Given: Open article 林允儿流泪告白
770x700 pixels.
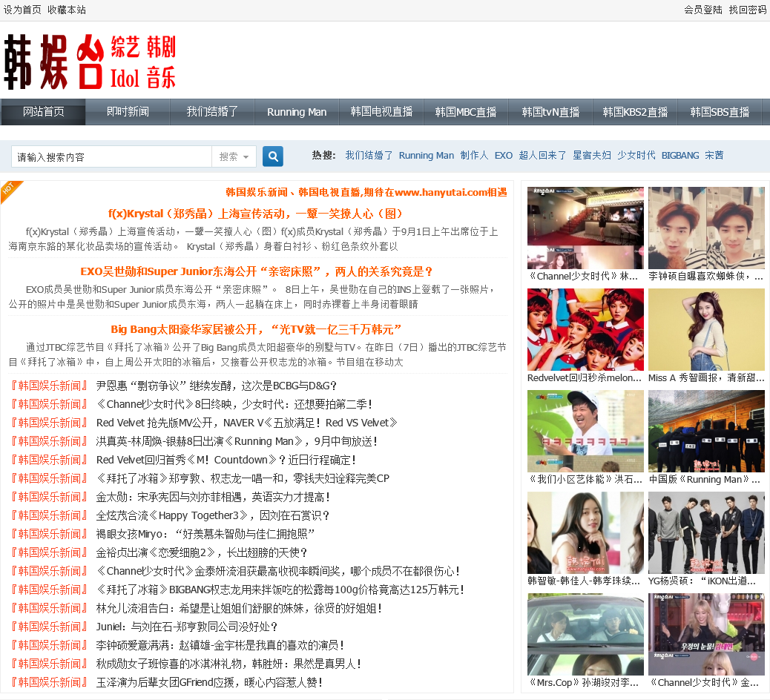Looking at the screenshot, I should click(239, 609).
